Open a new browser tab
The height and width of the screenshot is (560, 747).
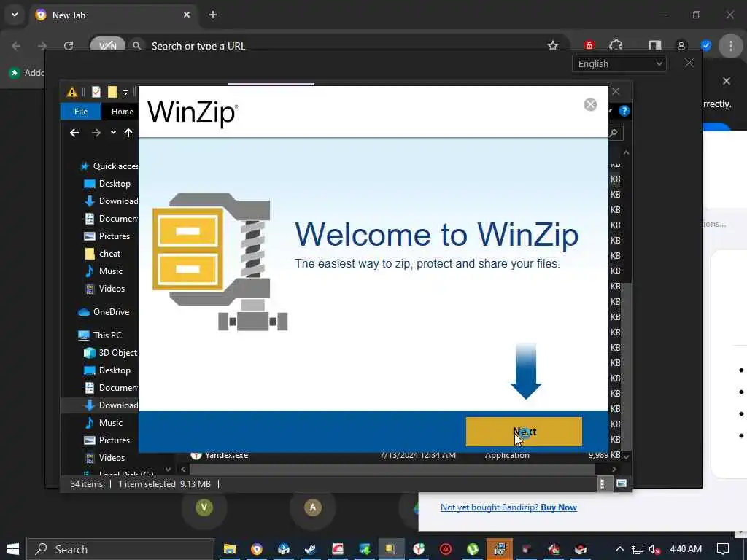click(x=213, y=15)
